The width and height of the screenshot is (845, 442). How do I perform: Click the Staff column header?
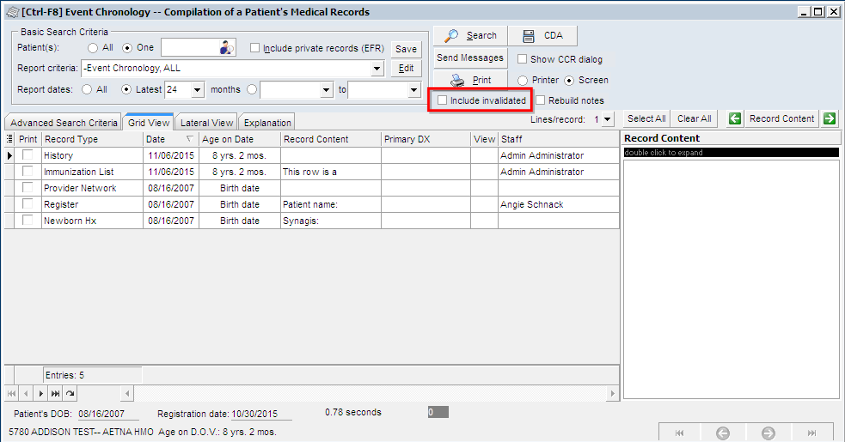(x=558, y=139)
